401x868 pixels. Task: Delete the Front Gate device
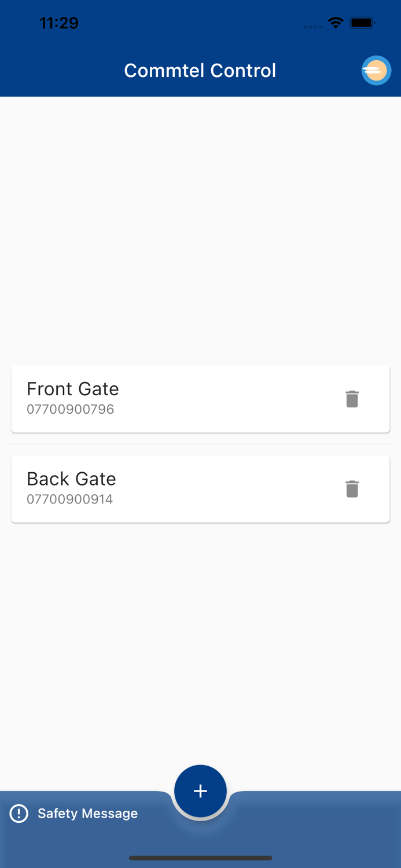tap(352, 399)
